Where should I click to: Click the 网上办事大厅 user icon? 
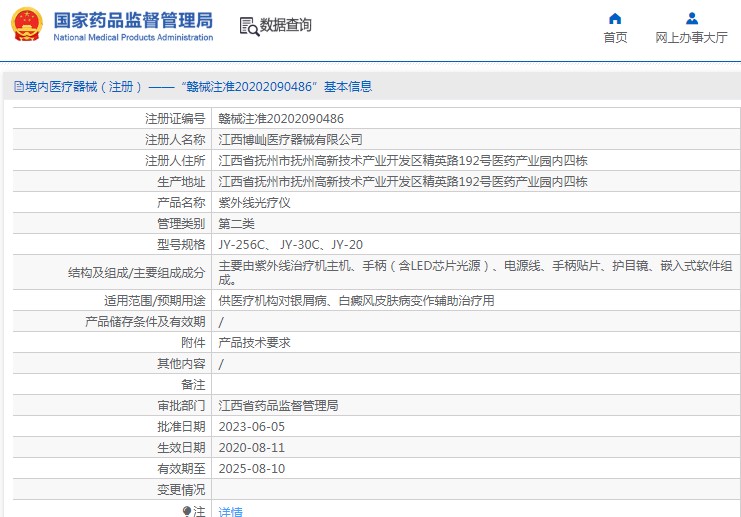[691, 18]
